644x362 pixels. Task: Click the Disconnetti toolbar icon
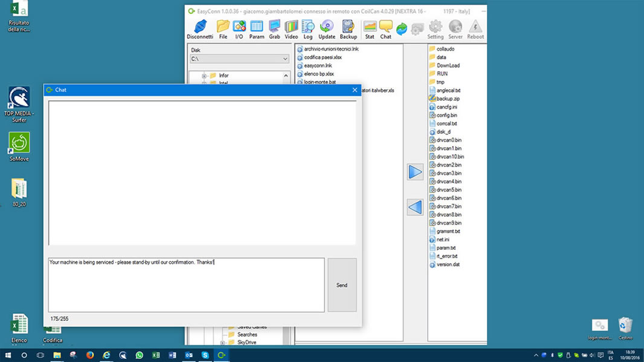pos(200,30)
